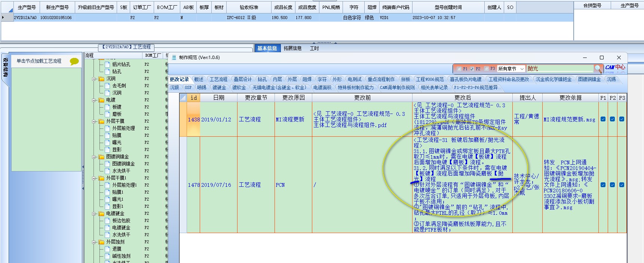Click document icon beside 去毛刺
This screenshot has height=263, width=644.
108,86
